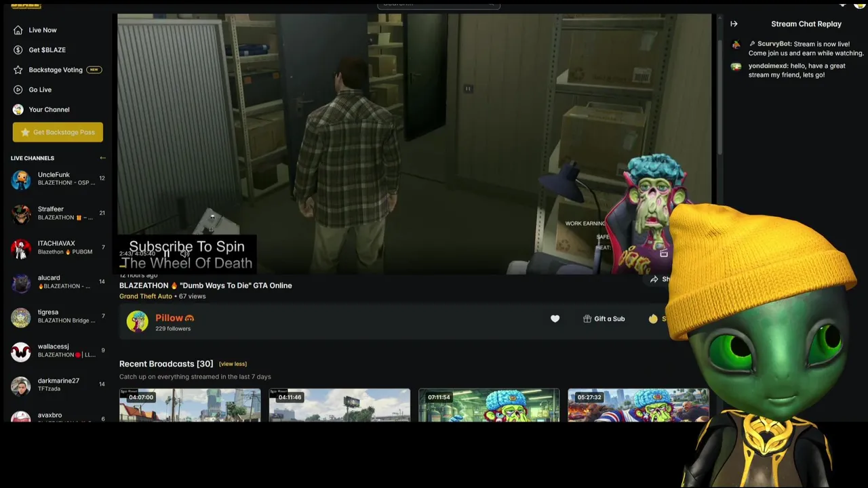This screenshot has height=488, width=868.
Task: Click Stream Chat Replay title
Action: [x=806, y=24]
